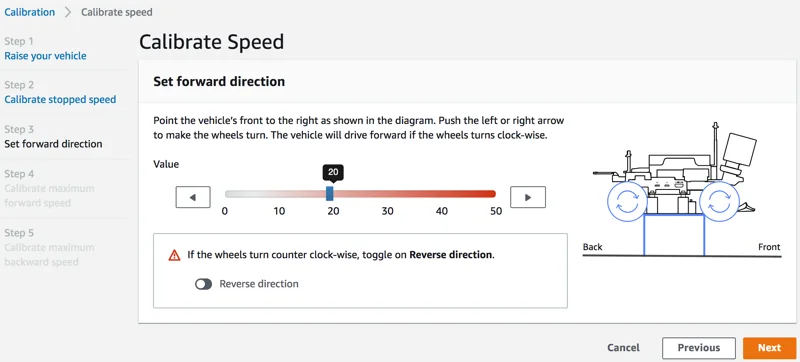Viewport: 800px width, 362px height.
Task: Click the rear wheel rotation icon
Action: click(627, 202)
